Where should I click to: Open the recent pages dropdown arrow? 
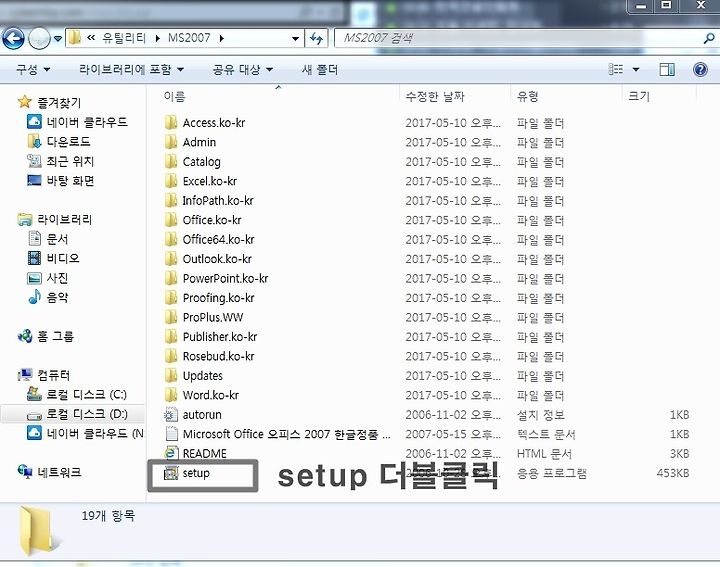point(58,39)
